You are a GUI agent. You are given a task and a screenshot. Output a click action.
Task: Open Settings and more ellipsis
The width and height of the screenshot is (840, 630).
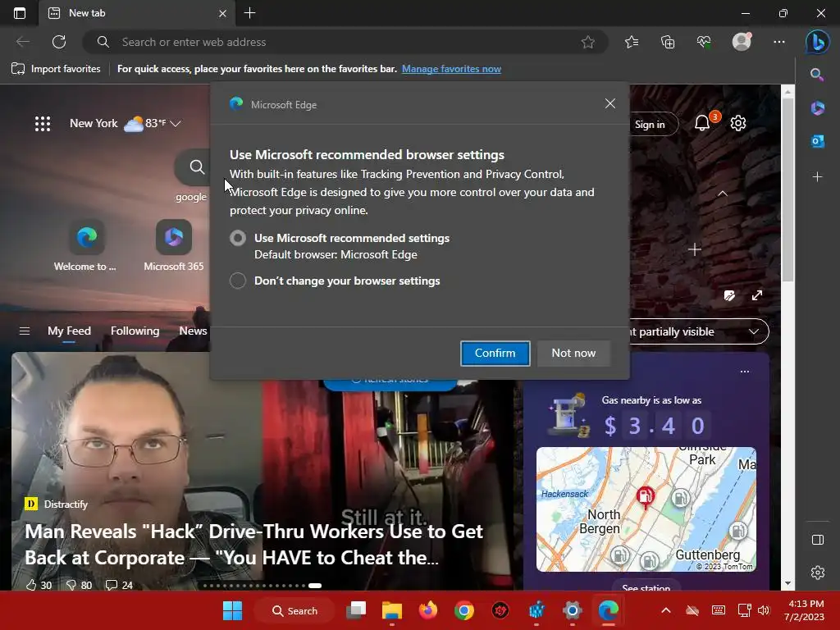(779, 42)
